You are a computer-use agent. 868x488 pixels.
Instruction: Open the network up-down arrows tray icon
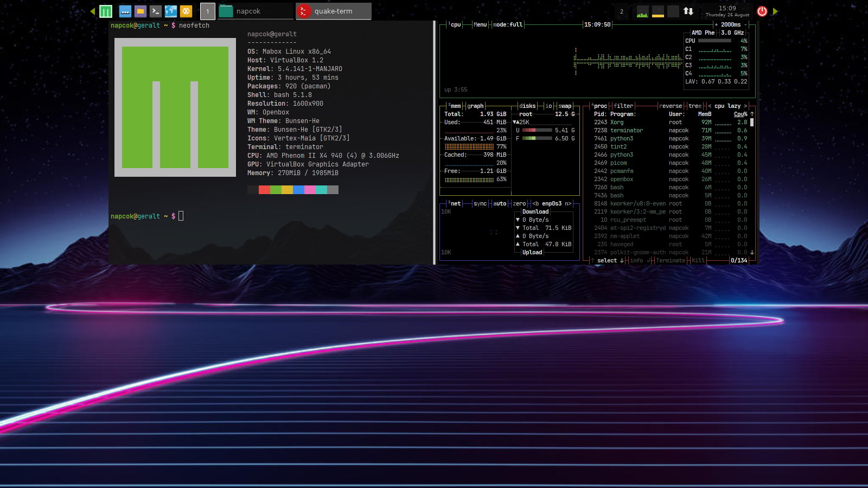click(688, 11)
